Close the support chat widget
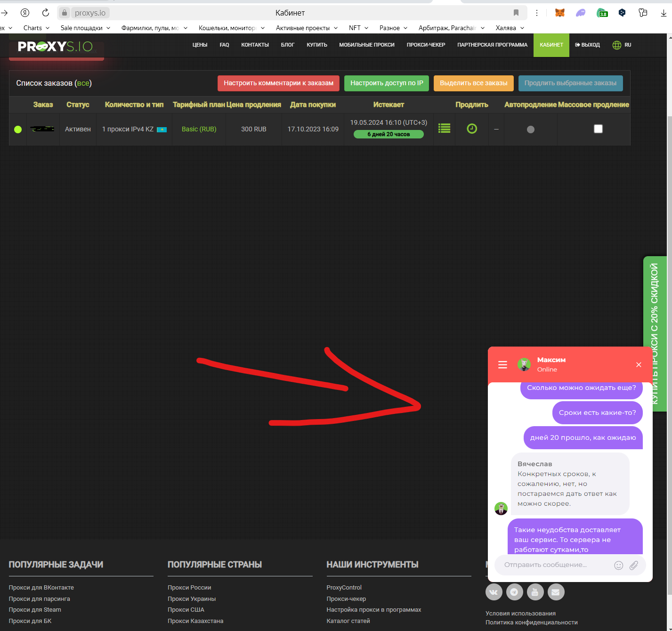 pos(639,364)
